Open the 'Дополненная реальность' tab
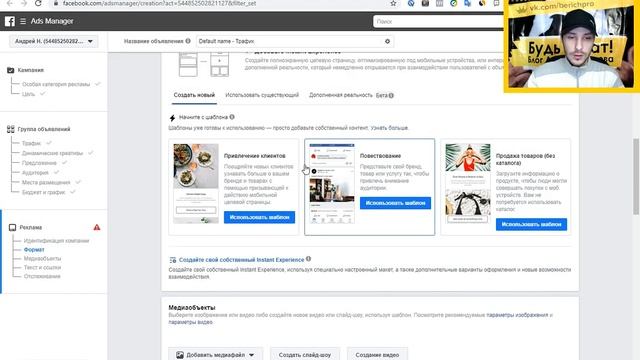 [x=341, y=95]
